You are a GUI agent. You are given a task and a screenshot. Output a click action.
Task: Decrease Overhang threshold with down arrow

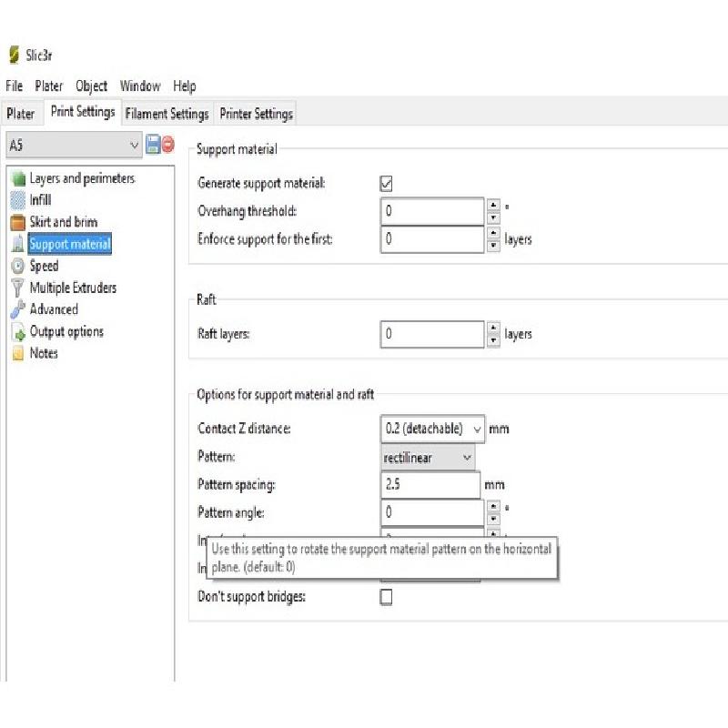click(x=493, y=217)
